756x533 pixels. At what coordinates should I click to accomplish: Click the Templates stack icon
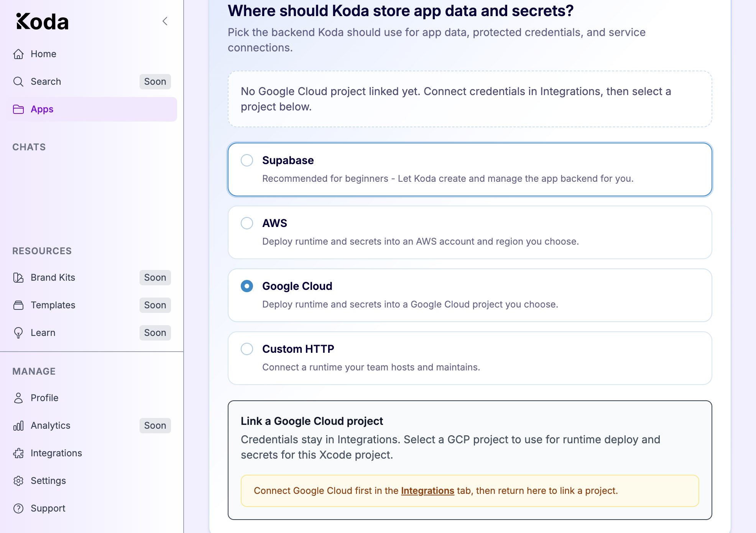18,305
